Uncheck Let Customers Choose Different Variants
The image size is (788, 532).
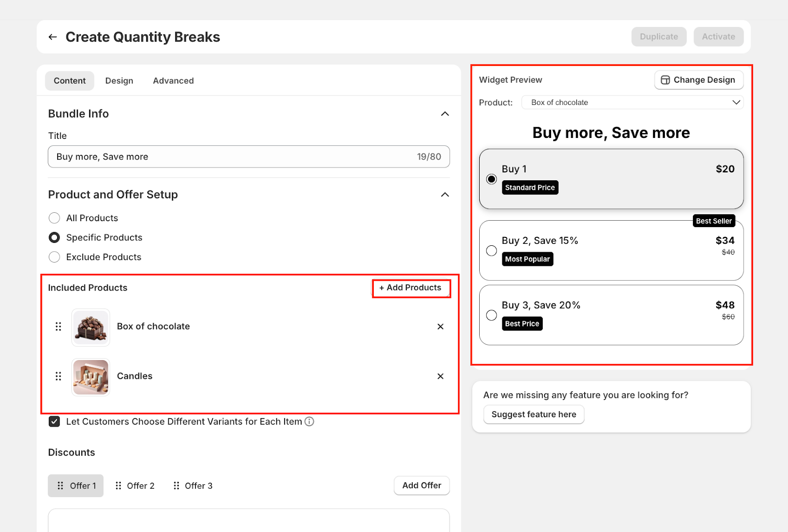pos(54,422)
